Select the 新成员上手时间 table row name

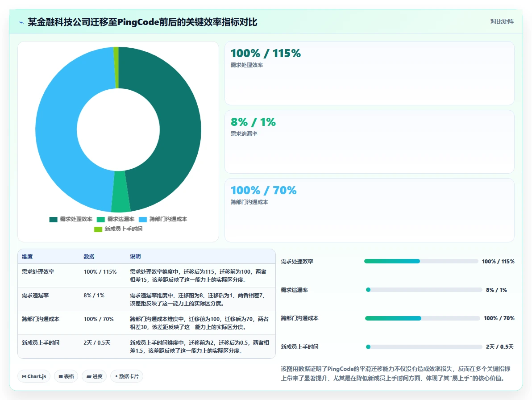click(41, 343)
